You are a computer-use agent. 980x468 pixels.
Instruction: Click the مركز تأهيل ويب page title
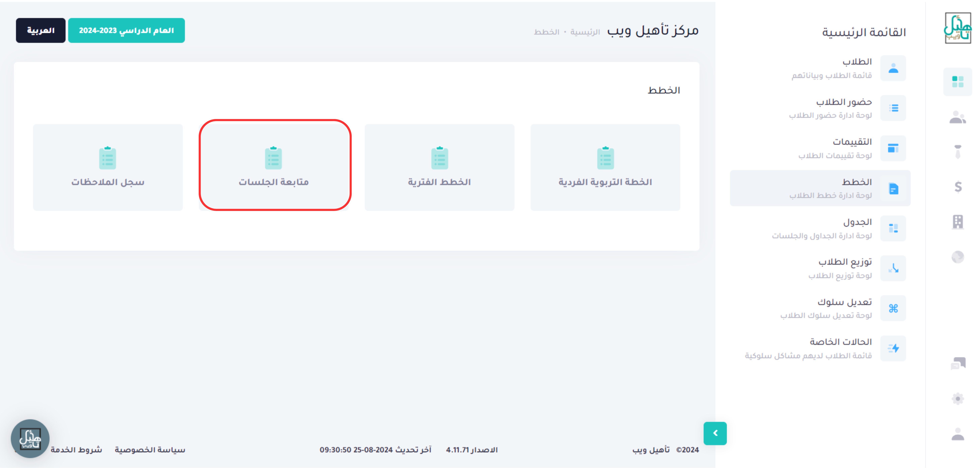click(x=653, y=31)
